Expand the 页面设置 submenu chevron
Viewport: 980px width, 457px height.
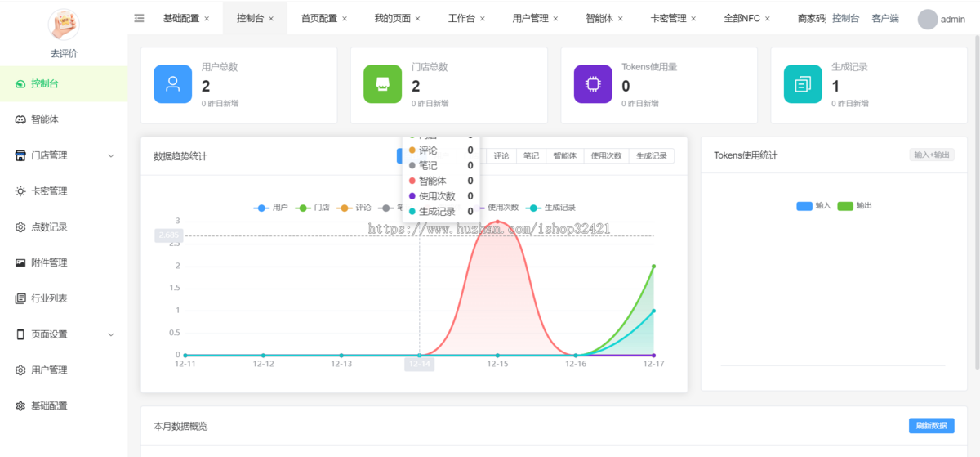pyautogui.click(x=111, y=334)
